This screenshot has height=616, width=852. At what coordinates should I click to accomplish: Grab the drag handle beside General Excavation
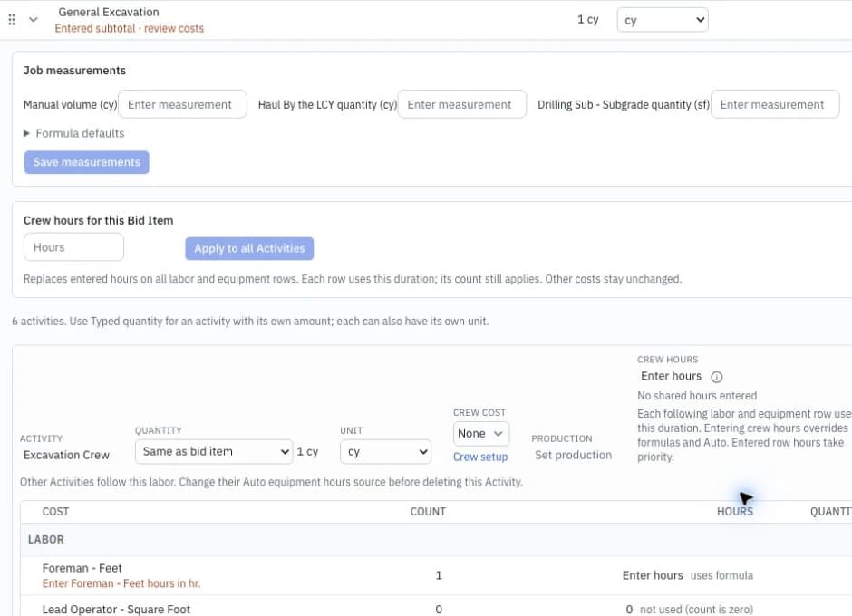[12, 20]
